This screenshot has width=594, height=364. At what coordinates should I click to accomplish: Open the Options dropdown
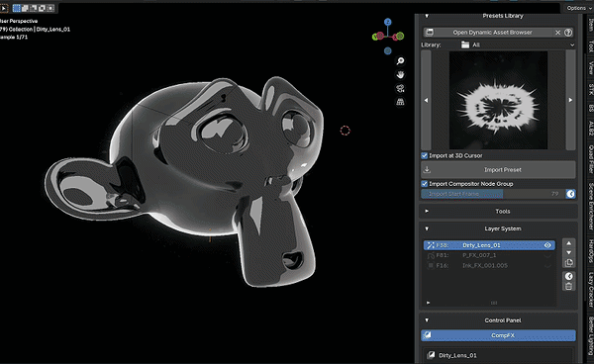(x=577, y=8)
